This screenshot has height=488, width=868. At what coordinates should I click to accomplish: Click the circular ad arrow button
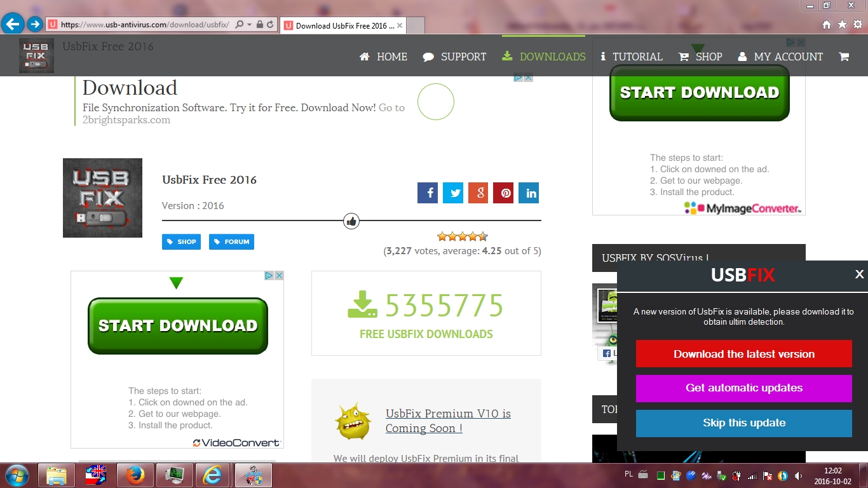point(436,102)
